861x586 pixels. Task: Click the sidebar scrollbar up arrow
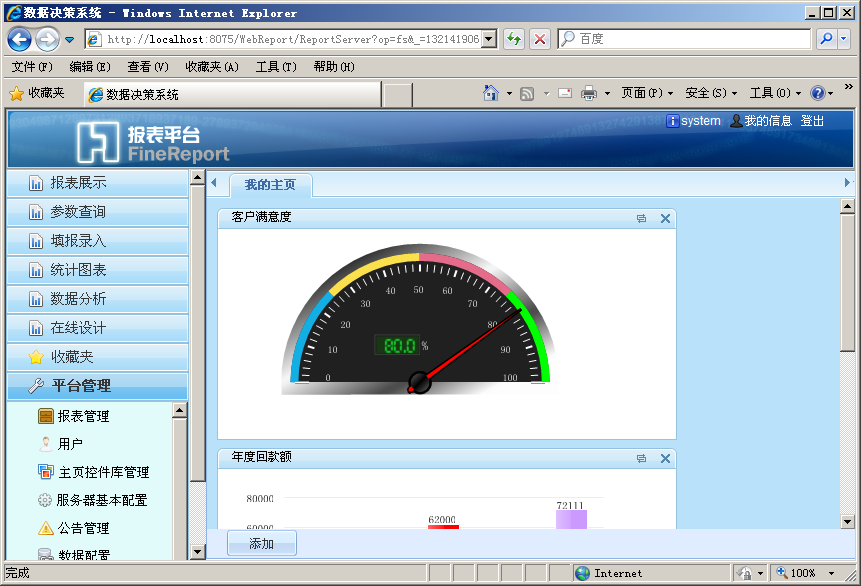point(197,177)
